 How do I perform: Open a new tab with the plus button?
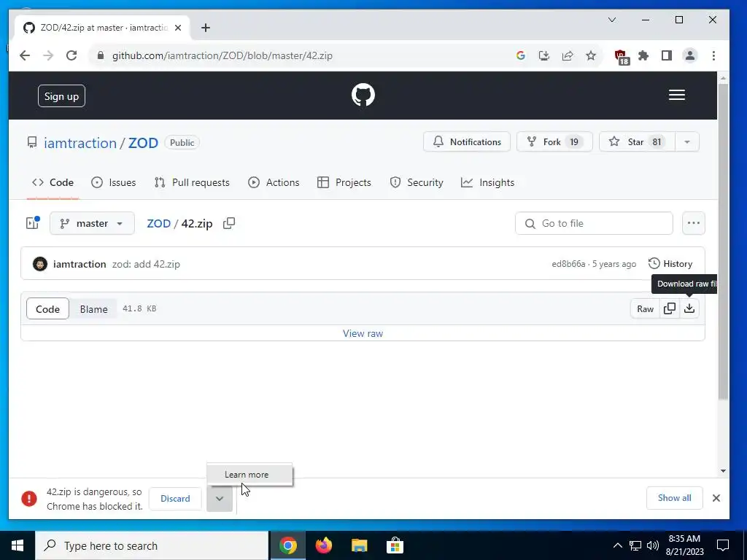205,28
